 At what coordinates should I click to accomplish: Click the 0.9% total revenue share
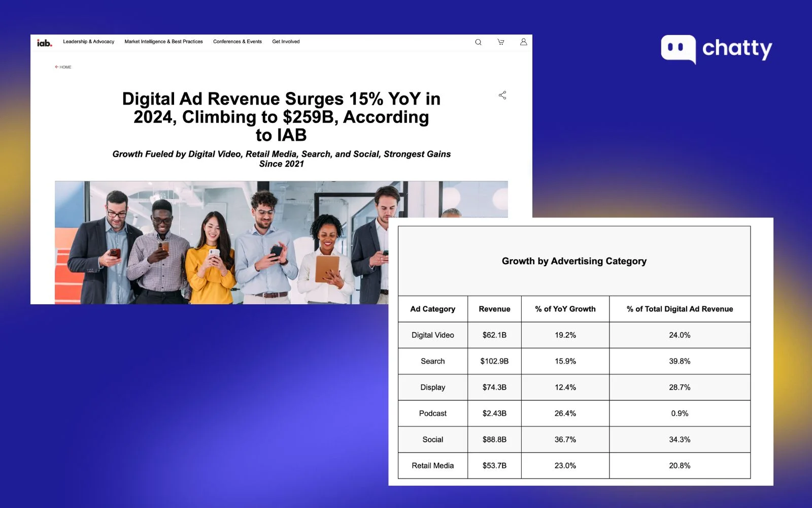tap(680, 414)
